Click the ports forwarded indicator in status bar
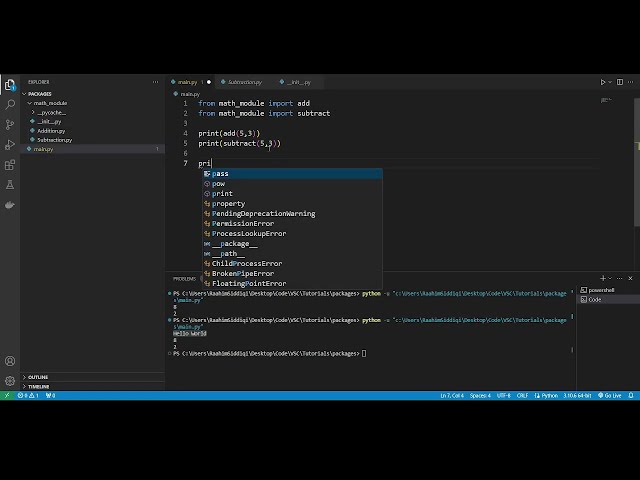Image resolution: width=640 pixels, height=480 pixels. click(x=51, y=396)
